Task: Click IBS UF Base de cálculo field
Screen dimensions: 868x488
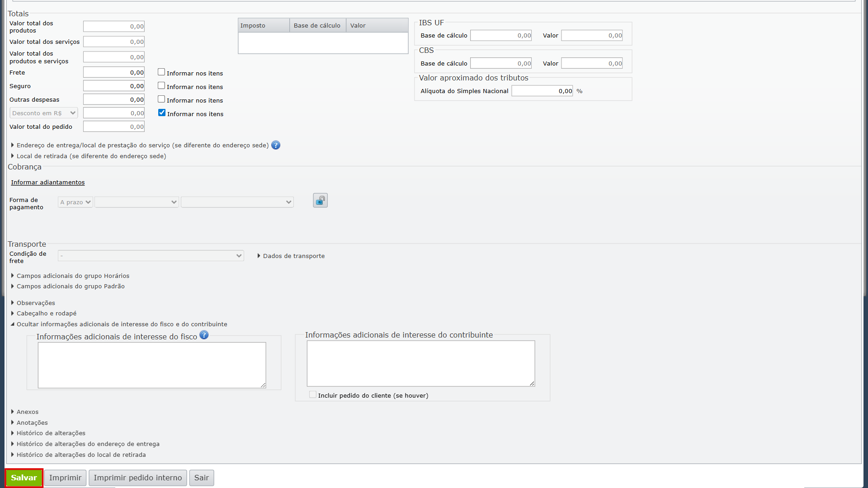Action: (x=501, y=35)
